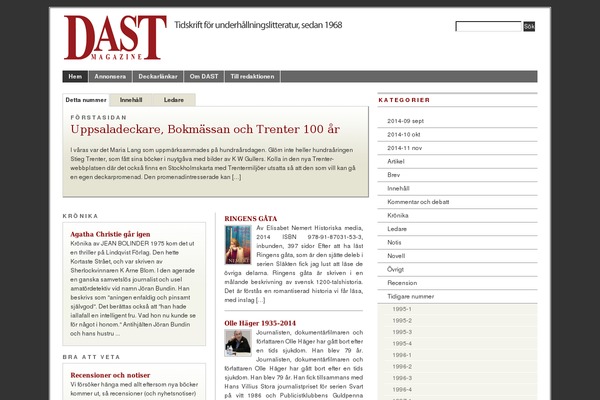The width and height of the screenshot is (600, 400).
Task: Open the Agatha Christie går igen article
Action: coord(110,234)
